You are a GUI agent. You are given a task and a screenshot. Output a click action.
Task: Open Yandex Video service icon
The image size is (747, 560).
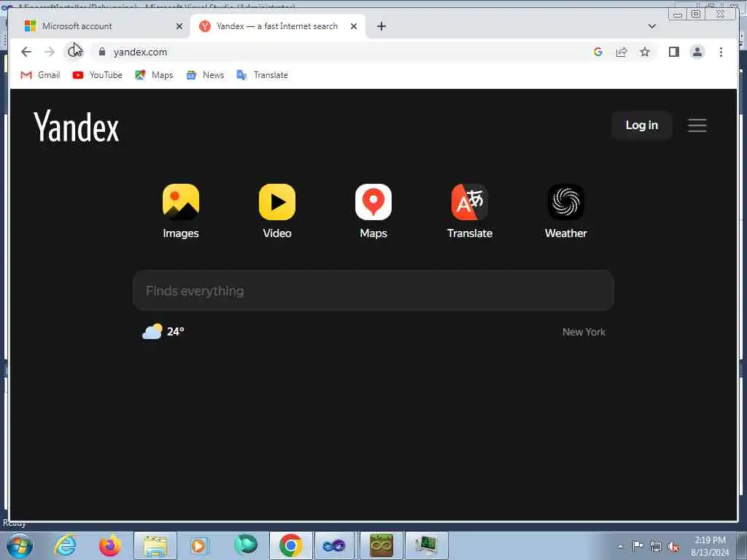coord(276,202)
